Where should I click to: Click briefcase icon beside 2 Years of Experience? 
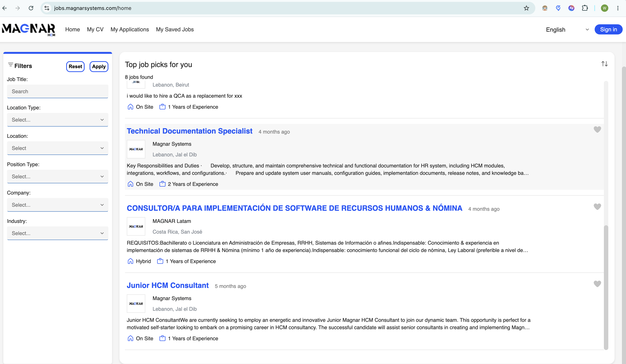tap(162, 184)
